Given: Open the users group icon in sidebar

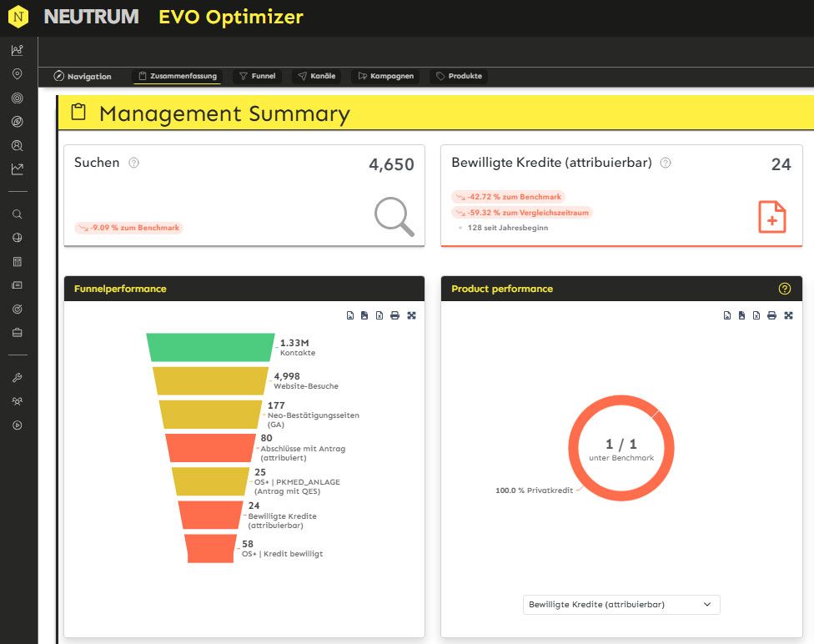Looking at the screenshot, I should pyautogui.click(x=18, y=401).
